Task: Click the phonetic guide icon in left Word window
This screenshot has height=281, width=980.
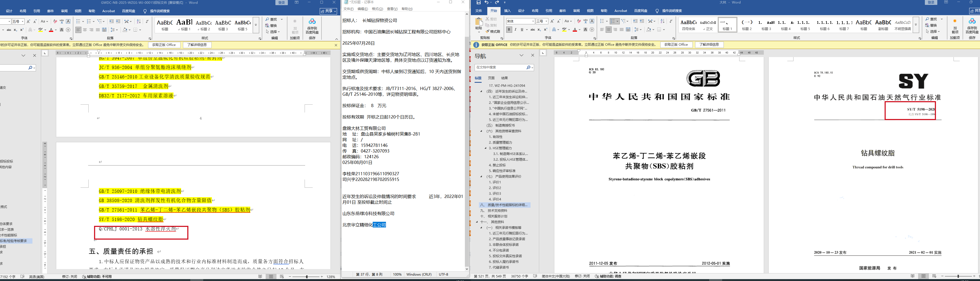Action: pos(62,21)
